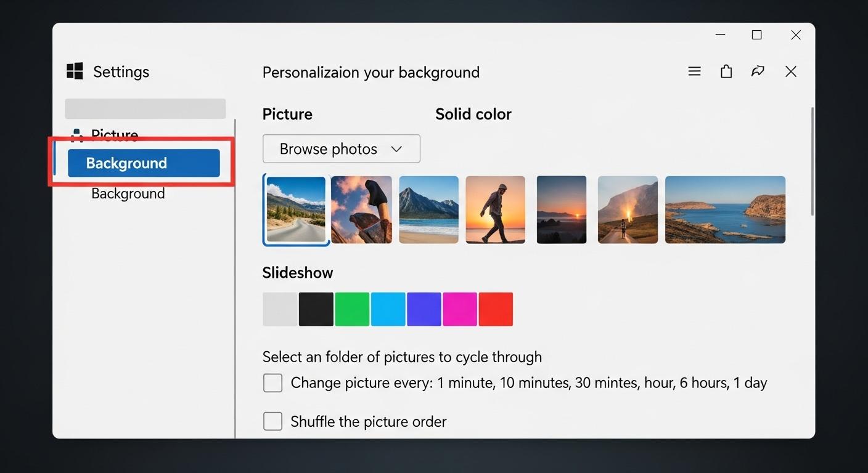The width and height of the screenshot is (868, 473).
Task: Click the Select a folder of pictures link
Action: point(402,357)
